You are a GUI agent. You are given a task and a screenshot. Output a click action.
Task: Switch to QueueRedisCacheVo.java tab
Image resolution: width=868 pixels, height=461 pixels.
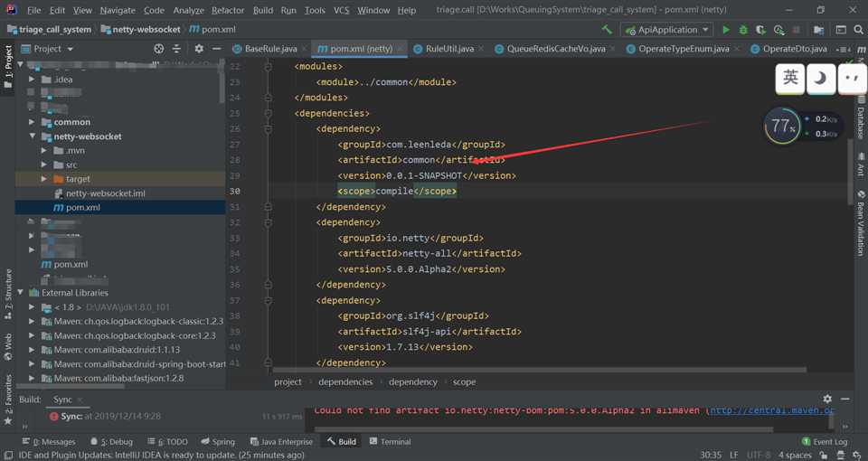pyautogui.click(x=556, y=49)
